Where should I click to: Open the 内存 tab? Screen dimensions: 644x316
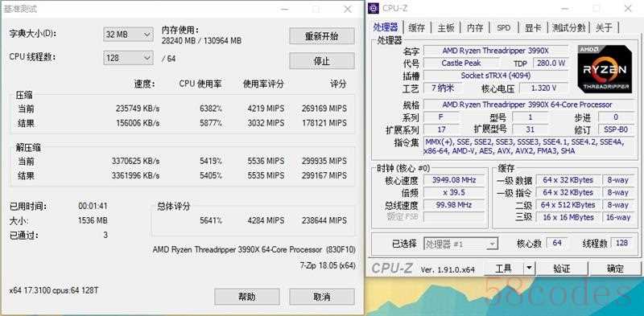tap(475, 28)
